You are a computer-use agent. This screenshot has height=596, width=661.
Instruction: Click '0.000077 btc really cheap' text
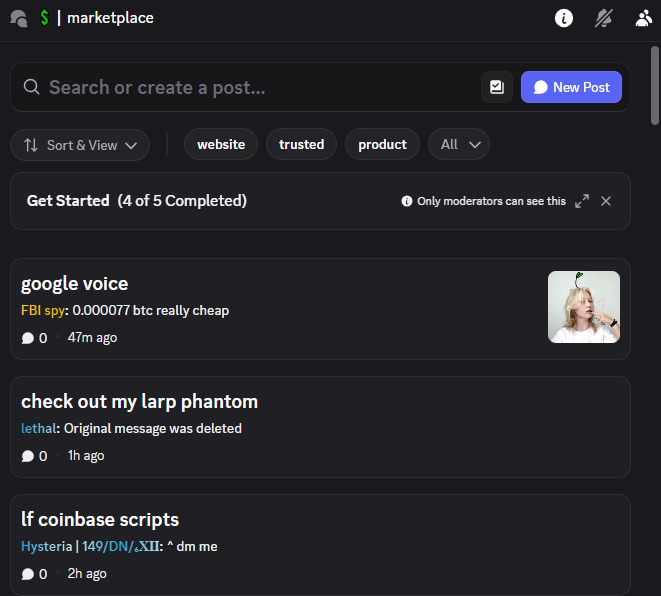[x=151, y=310]
